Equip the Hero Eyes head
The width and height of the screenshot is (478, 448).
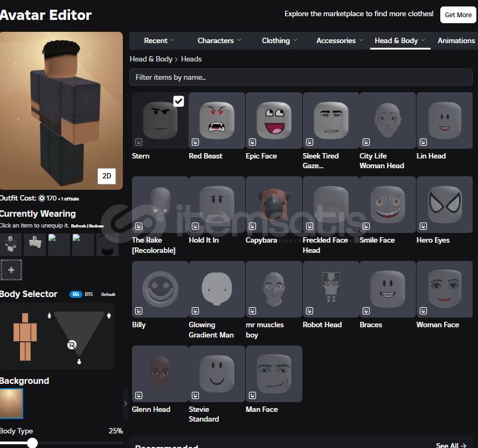[445, 205]
